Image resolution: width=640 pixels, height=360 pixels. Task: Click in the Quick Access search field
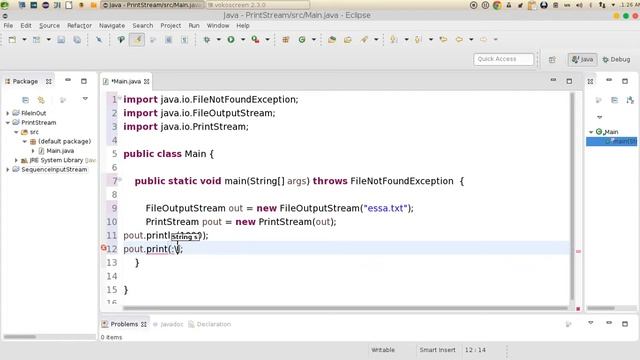click(503, 59)
